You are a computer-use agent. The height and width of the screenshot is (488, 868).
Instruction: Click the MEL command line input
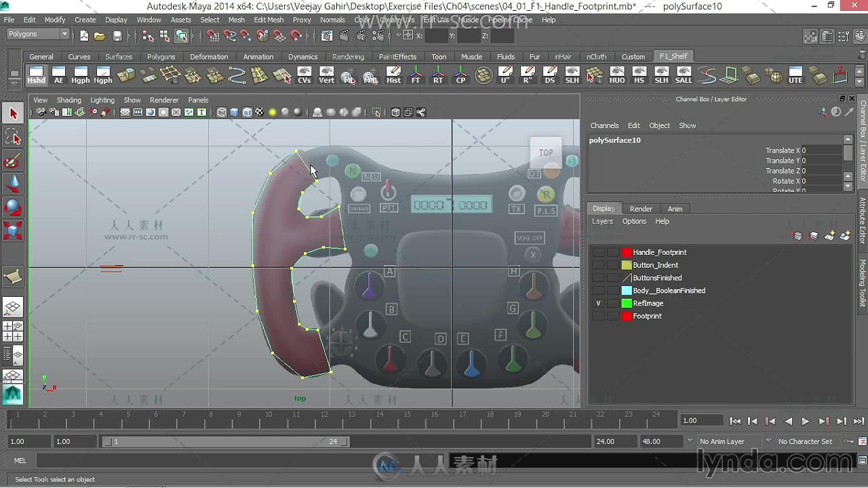pos(241,461)
